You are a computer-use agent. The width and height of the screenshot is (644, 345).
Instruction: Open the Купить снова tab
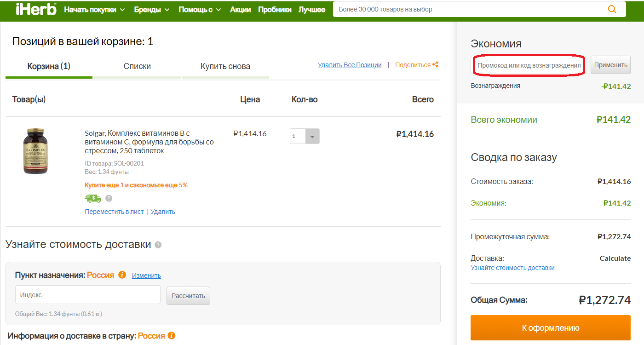tap(225, 66)
